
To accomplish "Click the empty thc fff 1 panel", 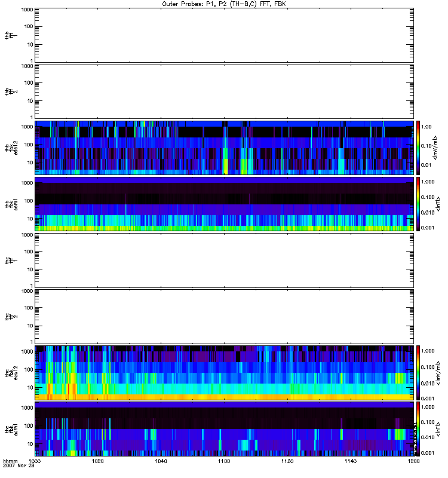I will pos(224,260).
